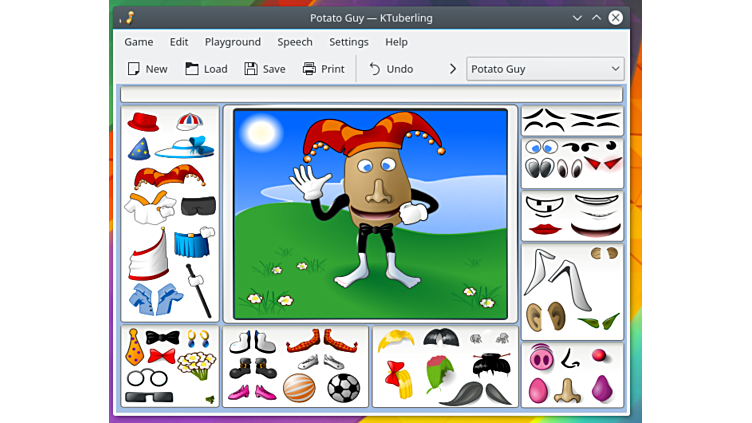Screen dimensions: 752x423
Task: Pick the flower bouquet item
Action: (x=196, y=365)
